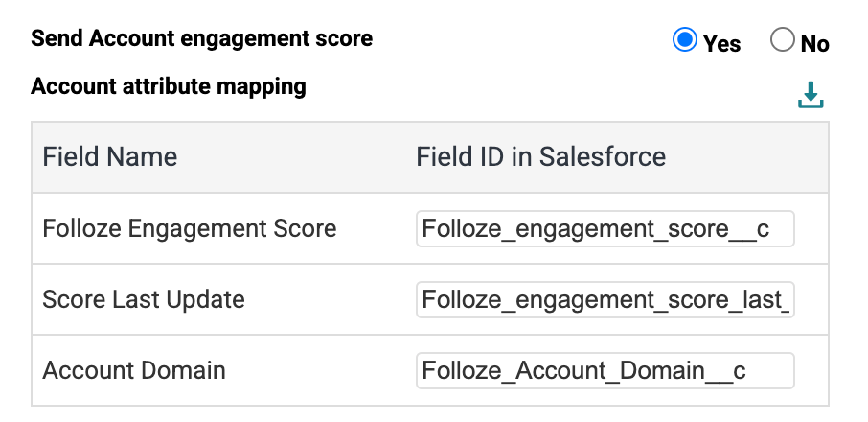Click the Account attribute mapping heading

coord(169,87)
